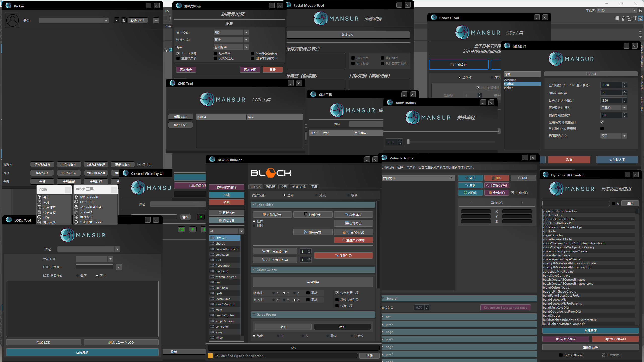Open the 当前 LOD dropdown in LODs Tool
Image resolution: width=644 pixels, height=362 pixels.
pyautogui.click(x=94, y=259)
